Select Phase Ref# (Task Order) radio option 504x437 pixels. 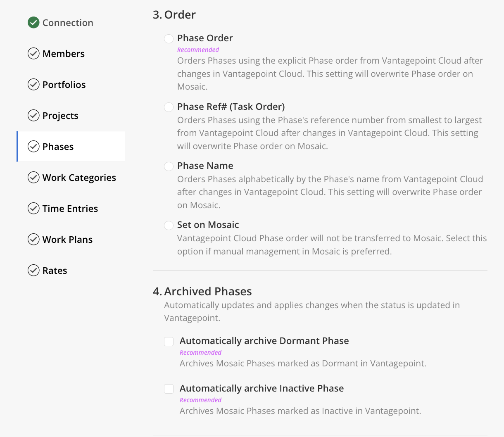(169, 107)
